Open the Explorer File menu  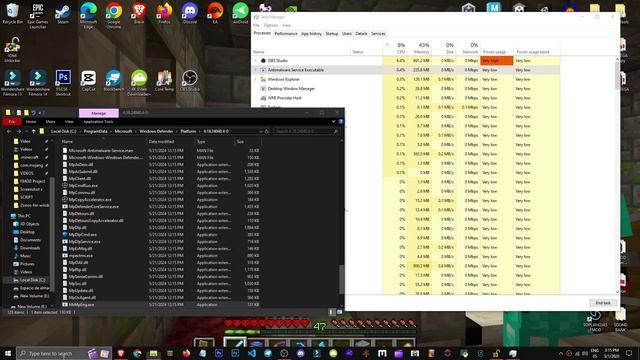(12, 122)
